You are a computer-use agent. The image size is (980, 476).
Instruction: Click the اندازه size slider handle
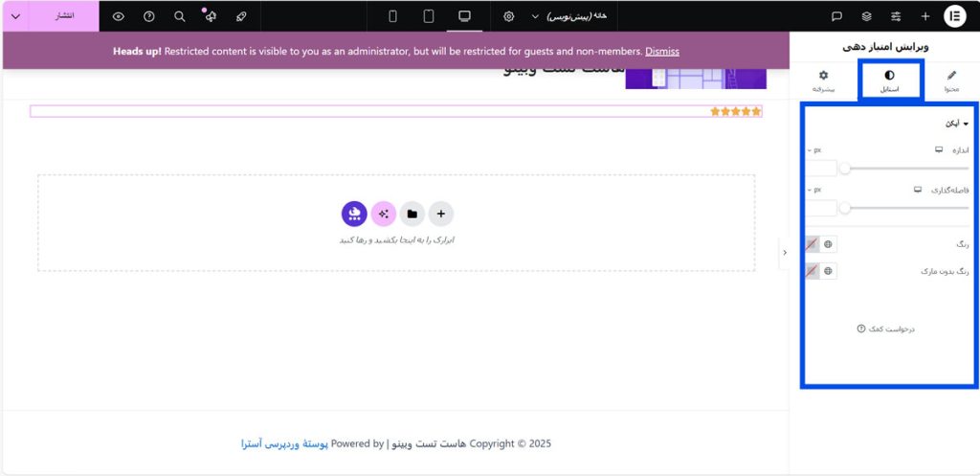point(845,169)
